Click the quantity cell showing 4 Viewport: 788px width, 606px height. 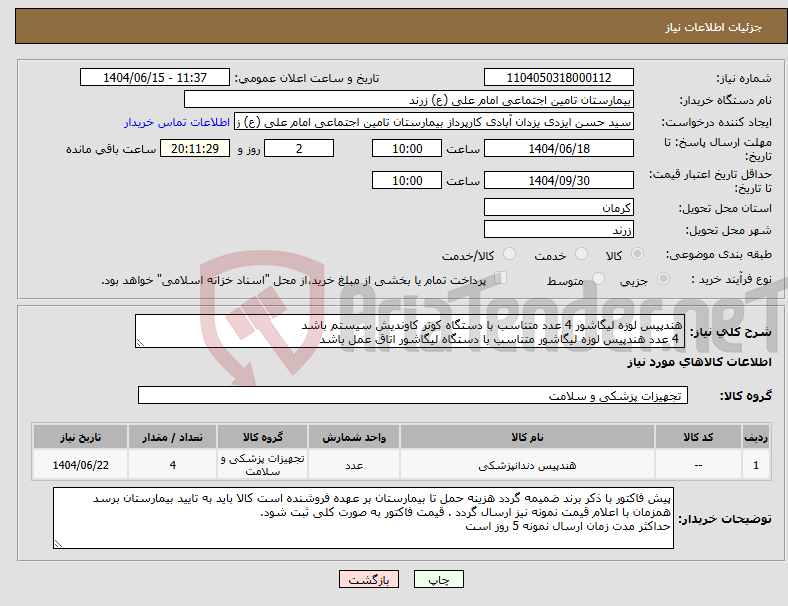(172, 465)
